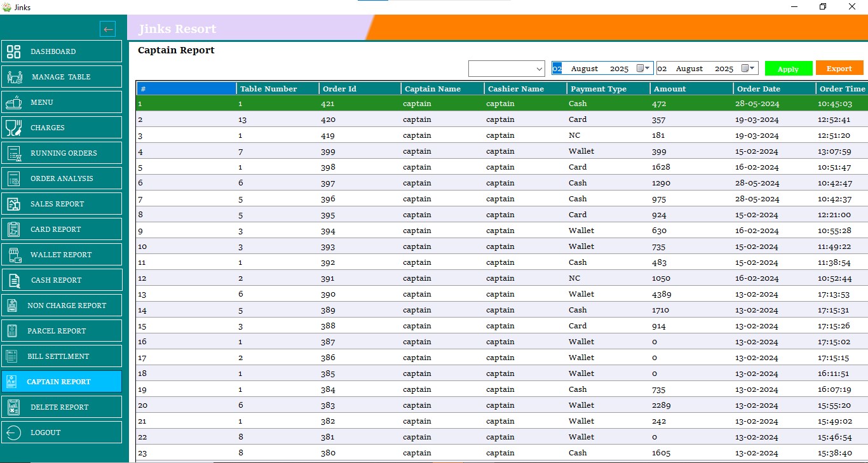Viewport: 868px width, 463px height.
Task: Switch to WALLET REPORT
Action: pyautogui.click(x=62, y=255)
